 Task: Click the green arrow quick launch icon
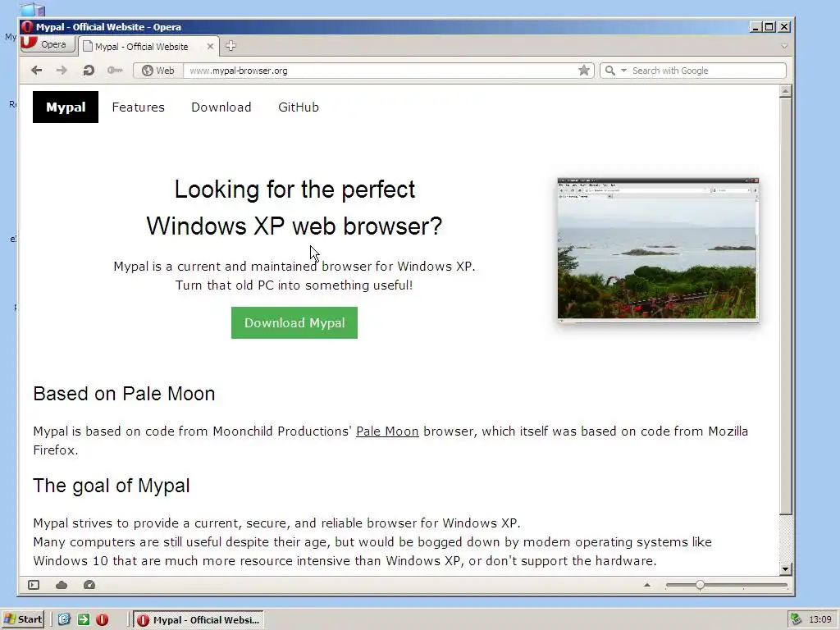84,620
